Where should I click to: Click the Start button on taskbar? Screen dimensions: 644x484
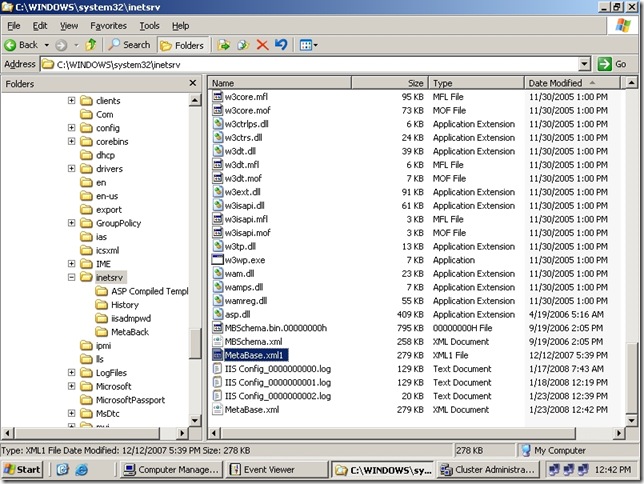click(23, 470)
